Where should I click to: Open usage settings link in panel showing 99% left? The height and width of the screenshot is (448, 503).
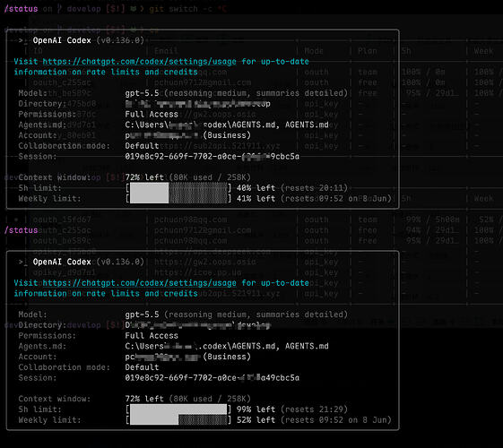click(x=140, y=282)
